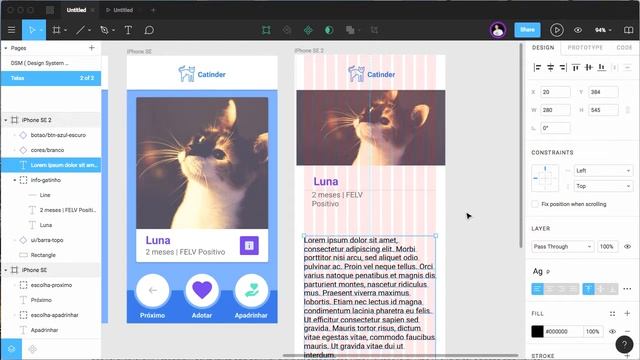
Task: Click the Align Right icon
Action: point(563,67)
